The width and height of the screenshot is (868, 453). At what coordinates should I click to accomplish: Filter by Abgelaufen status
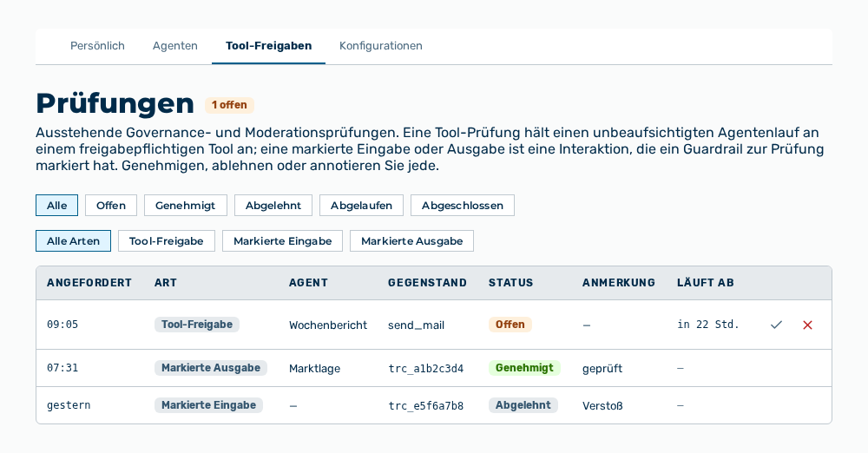(361, 206)
